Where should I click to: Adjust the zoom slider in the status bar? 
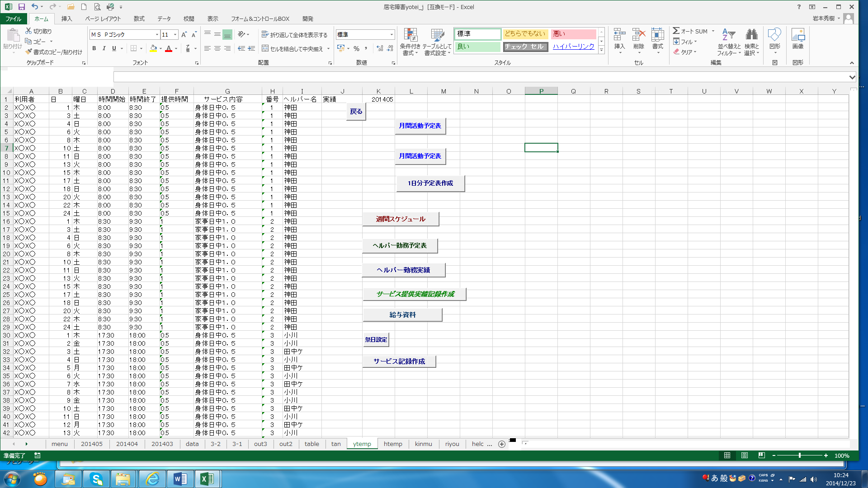pyautogui.click(x=800, y=455)
